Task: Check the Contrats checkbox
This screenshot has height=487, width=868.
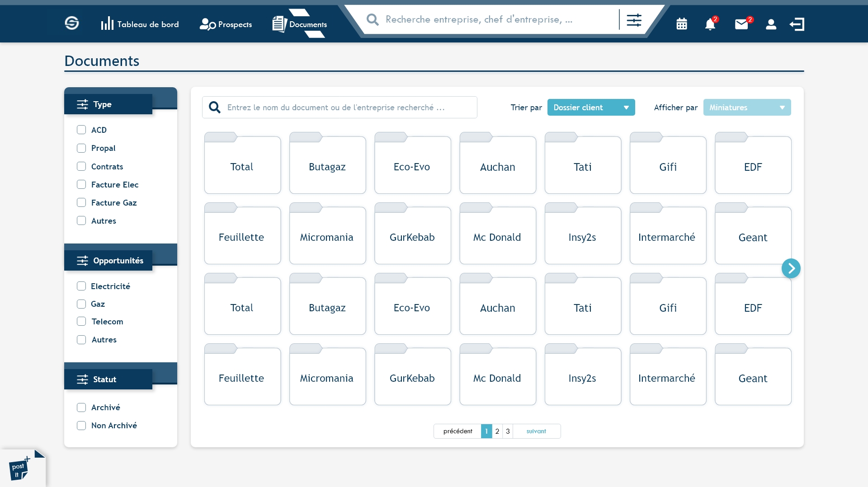Action: tap(81, 166)
